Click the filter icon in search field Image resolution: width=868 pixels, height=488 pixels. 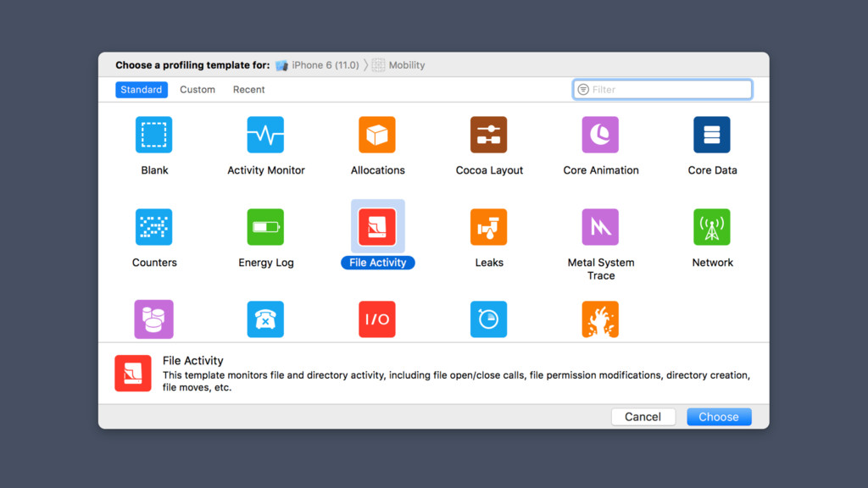click(x=583, y=89)
